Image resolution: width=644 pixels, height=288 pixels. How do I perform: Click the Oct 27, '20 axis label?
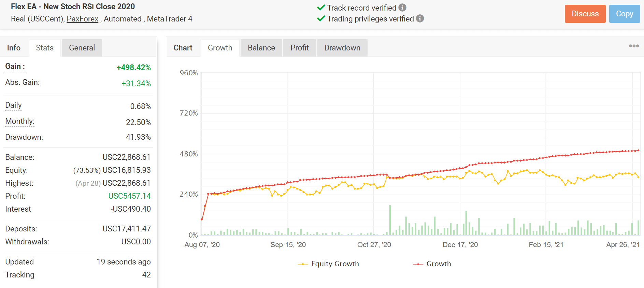click(374, 245)
